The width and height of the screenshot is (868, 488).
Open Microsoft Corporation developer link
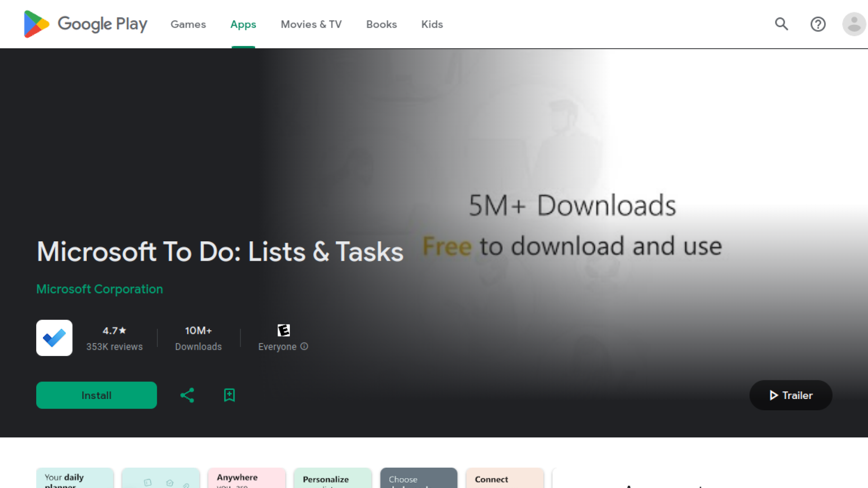(x=99, y=289)
